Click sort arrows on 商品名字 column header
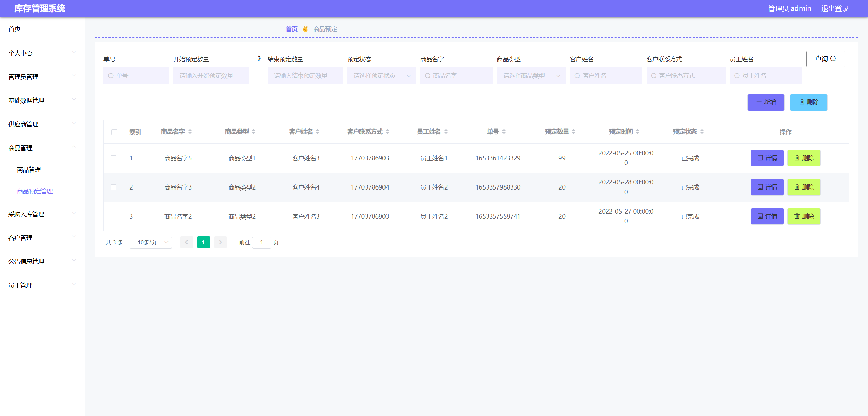 [x=190, y=132]
